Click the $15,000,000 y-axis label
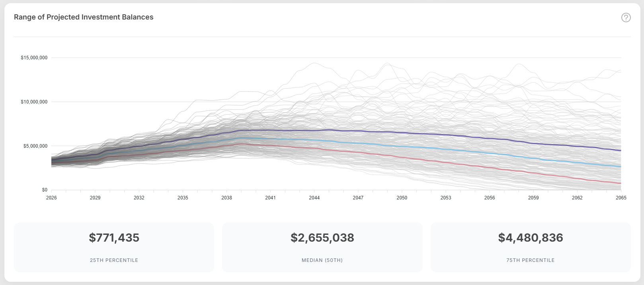Image resolution: width=644 pixels, height=285 pixels. (34, 58)
